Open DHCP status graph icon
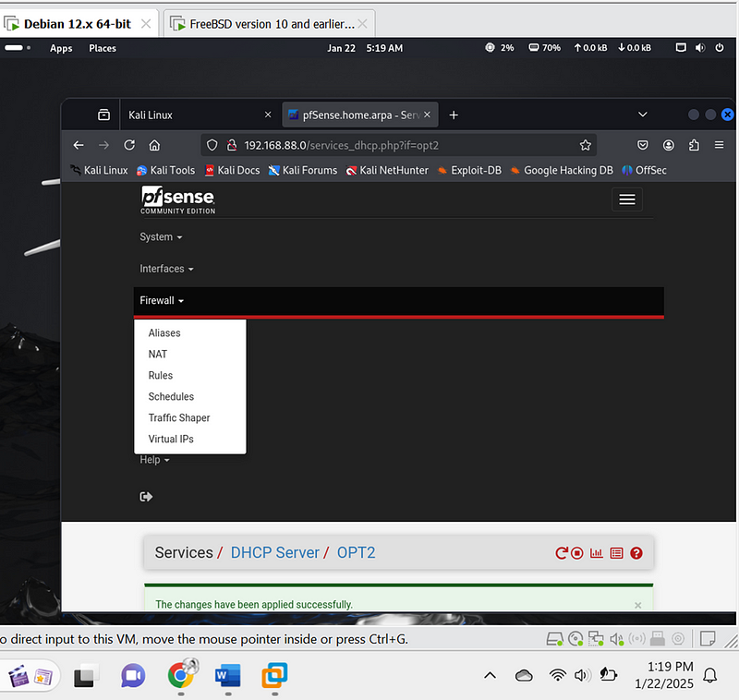The image size is (739, 700). 596,553
